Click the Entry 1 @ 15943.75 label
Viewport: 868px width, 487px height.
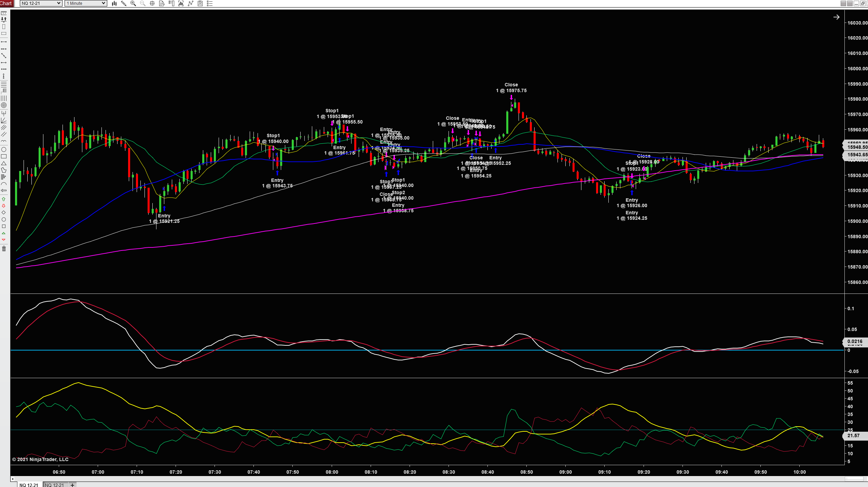point(277,183)
